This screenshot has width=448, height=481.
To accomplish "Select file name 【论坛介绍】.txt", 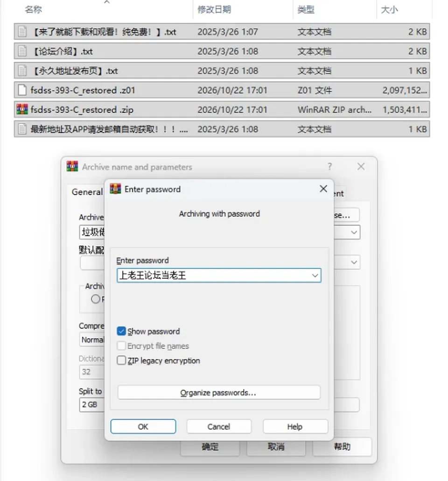I will 62,51.
